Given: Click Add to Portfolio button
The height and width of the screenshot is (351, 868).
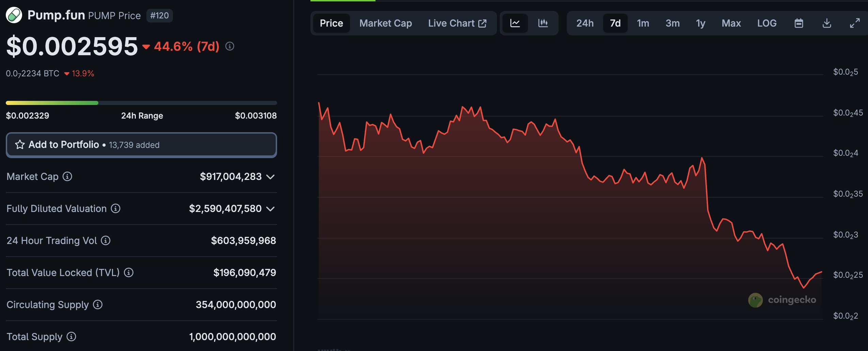Looking at the screenshot, I should 141,145.
